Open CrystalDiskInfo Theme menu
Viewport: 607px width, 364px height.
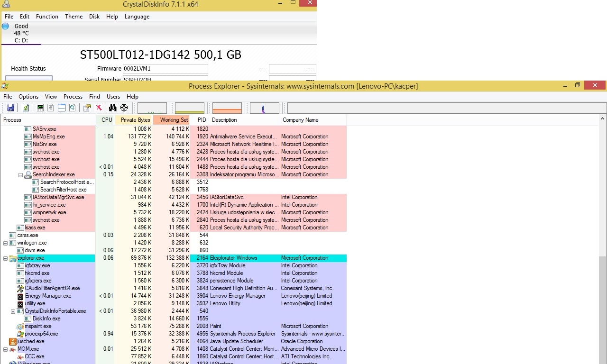tap(74, 17)
